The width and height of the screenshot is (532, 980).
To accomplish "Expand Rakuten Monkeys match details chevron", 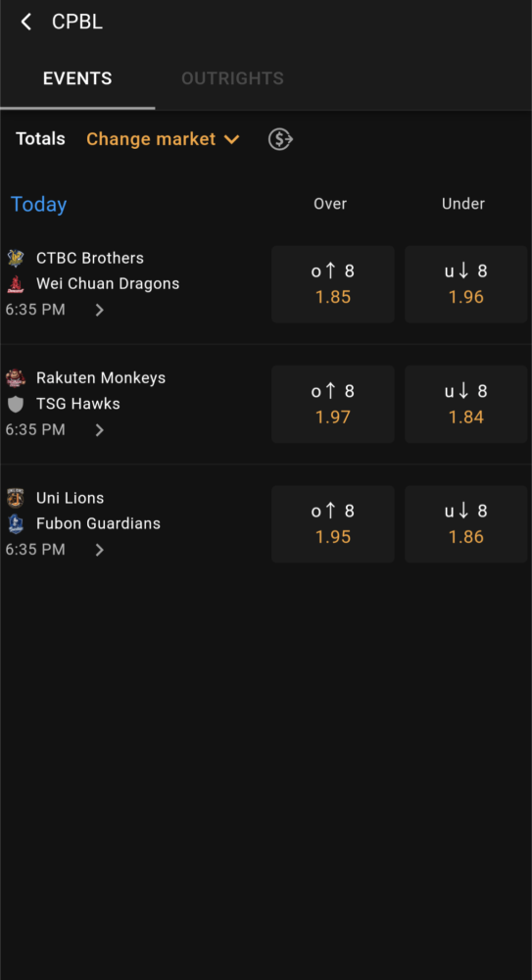I will pyautogui.click(x=99, y=430).
